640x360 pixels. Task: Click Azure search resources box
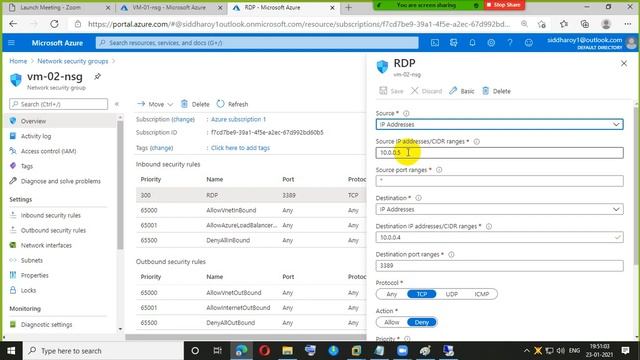point(257,43)
